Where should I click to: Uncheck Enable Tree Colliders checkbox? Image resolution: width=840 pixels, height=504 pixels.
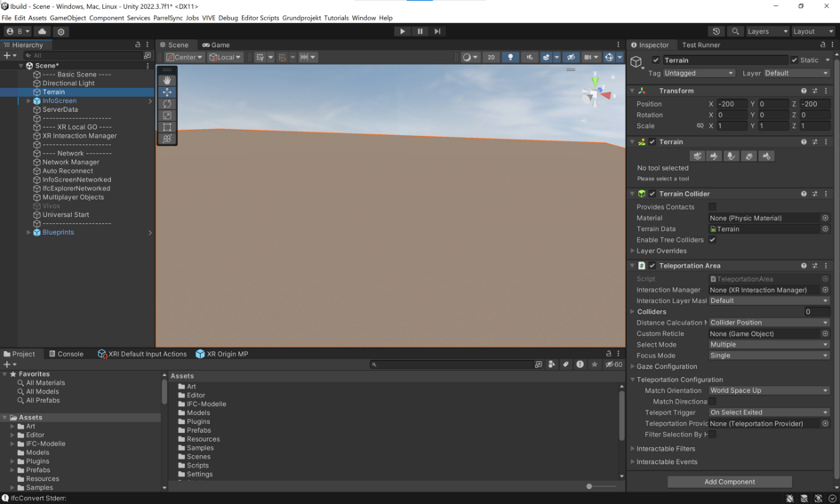[x=713, y=240]
